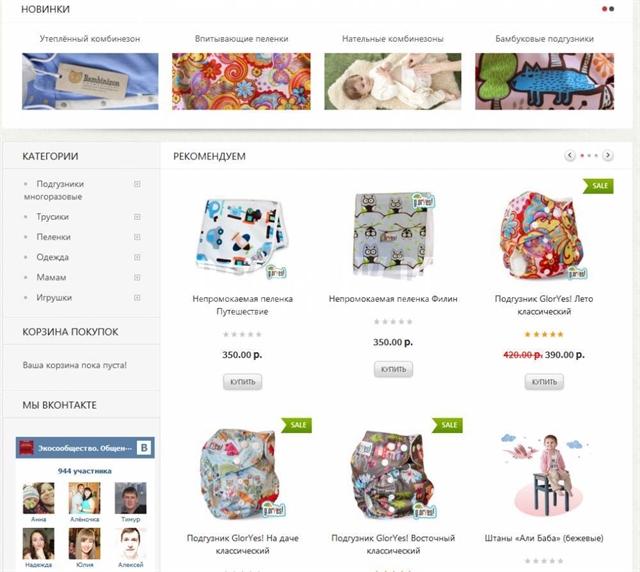This screenshot has height=572, width=640.
Task: Click previous arrow in Рекомендуем carousel
Action: click(570, 156)
